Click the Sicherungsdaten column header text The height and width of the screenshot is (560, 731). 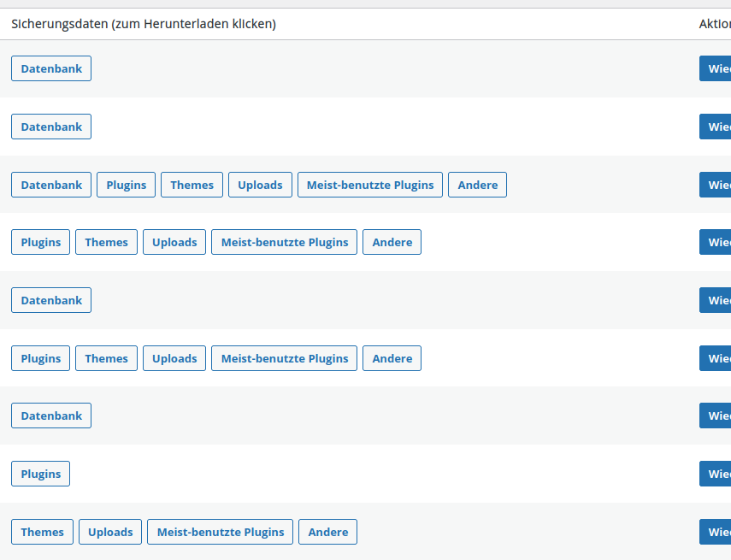tap(143, 24)
